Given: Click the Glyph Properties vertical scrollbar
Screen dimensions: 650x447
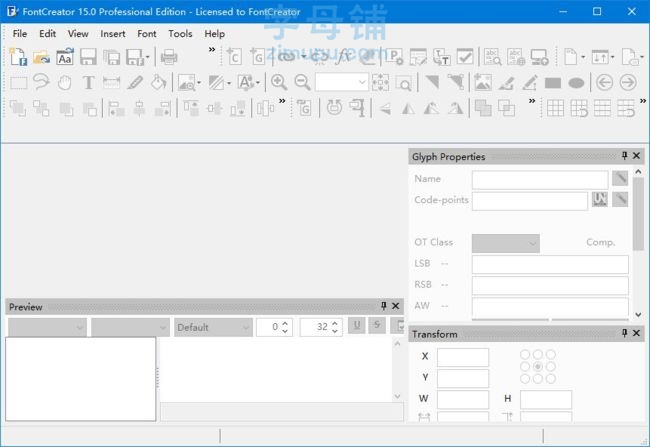Looking at the screenshot, I should pos(638,214).
